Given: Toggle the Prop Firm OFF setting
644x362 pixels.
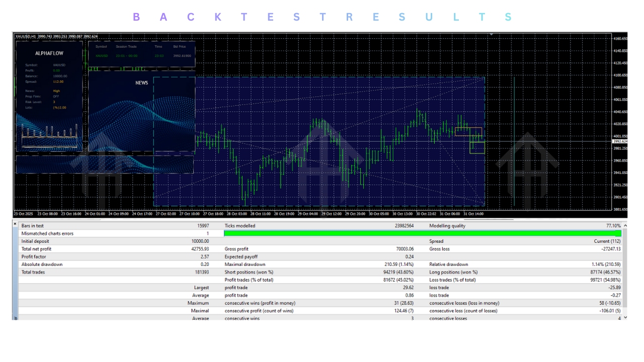Looking at the screenshot, I should click(55, 96).
